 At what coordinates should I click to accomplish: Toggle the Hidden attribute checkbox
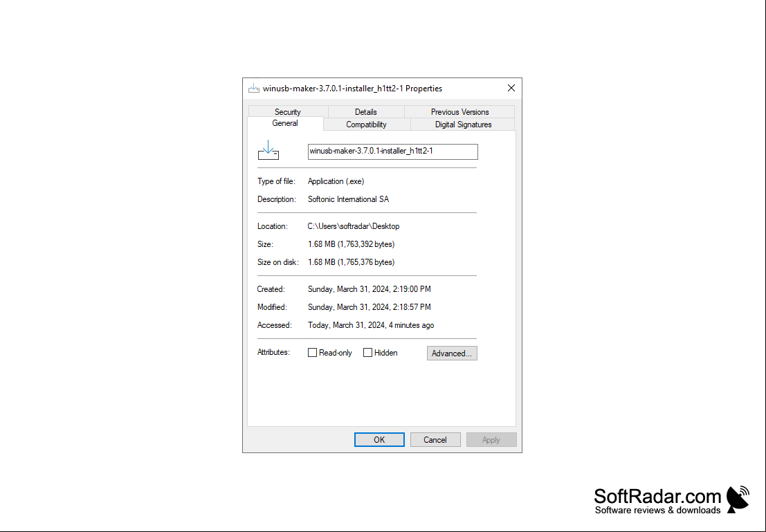pos(368,353)
